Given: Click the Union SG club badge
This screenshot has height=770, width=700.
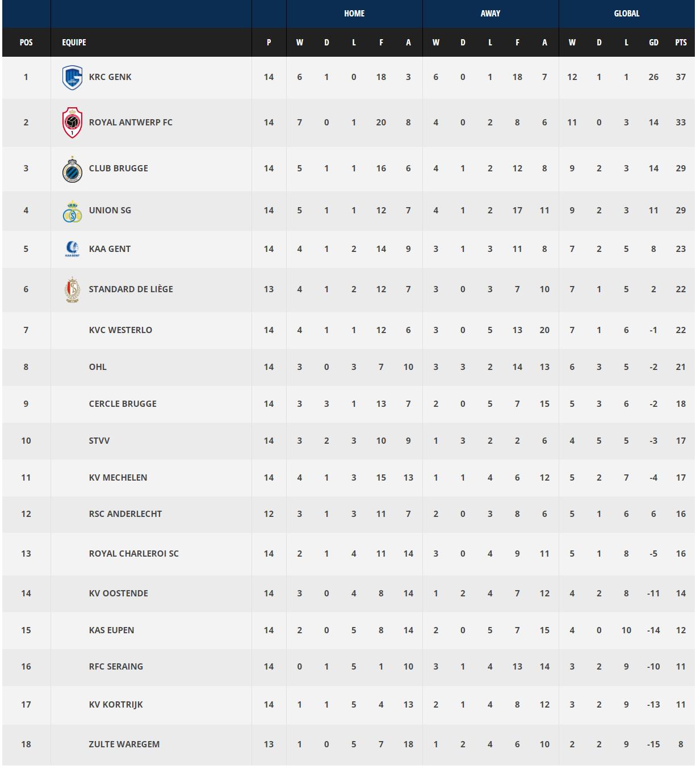Looking at the screenshot, I should 72,211.
